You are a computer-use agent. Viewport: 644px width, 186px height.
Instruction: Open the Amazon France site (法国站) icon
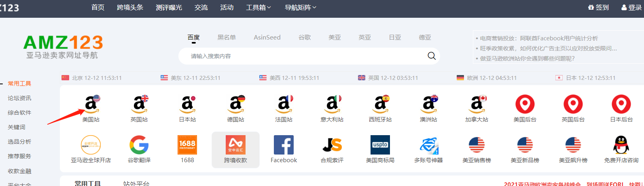[284, 104]
